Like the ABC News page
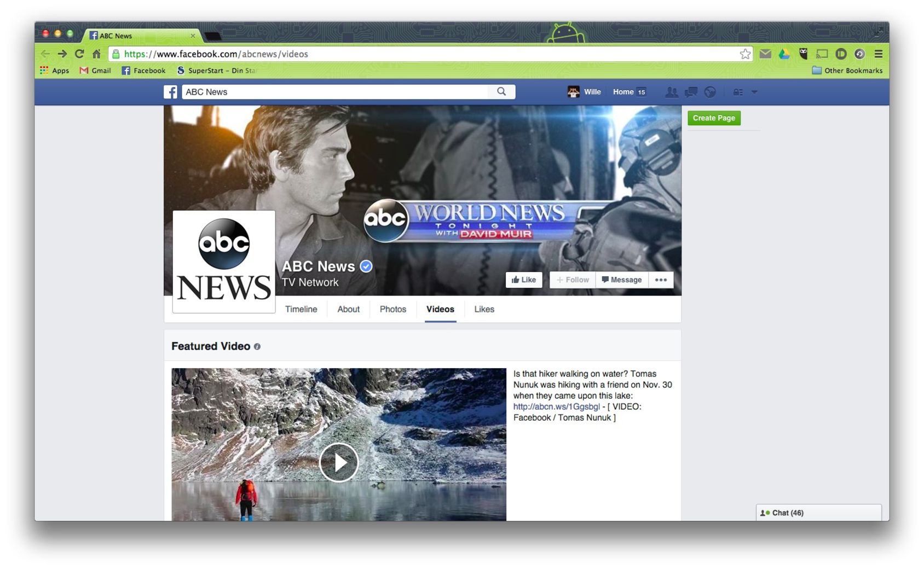Image resolution: width=924 pixels, height=569 pixels. 524,280
